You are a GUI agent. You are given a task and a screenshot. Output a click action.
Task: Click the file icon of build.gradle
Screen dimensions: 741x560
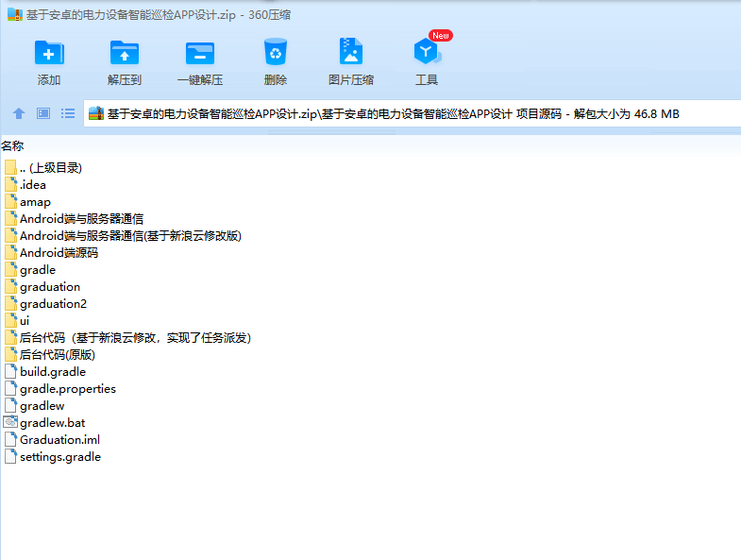click(x=11, y=372)
